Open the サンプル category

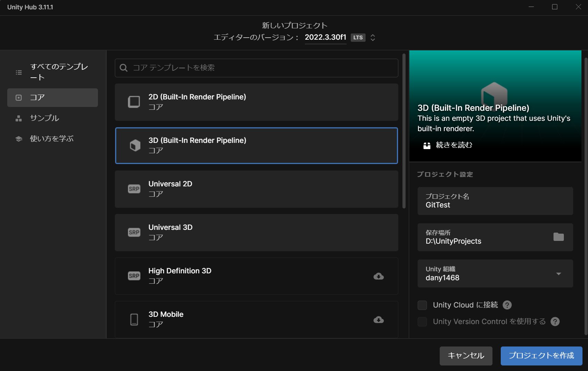tap(52, 118)
